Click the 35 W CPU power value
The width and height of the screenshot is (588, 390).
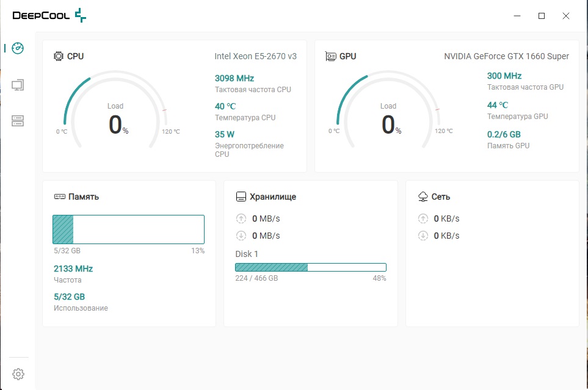tap(225, 134)
